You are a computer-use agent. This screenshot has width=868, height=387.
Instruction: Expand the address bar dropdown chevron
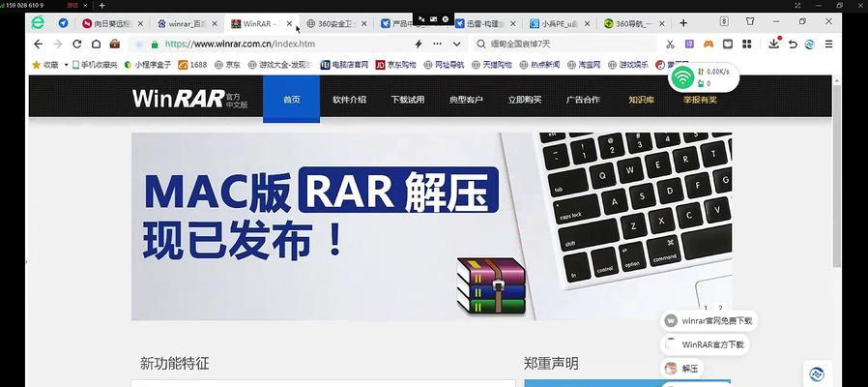coord(456,44)
